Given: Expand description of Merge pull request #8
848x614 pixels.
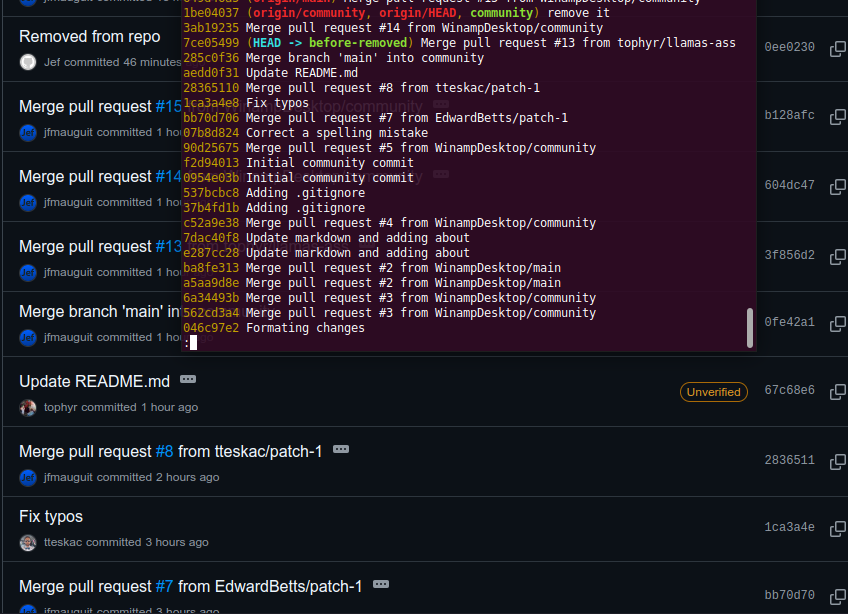Looking at the screenshot, I should pyautogui.click(x=341, y=450).
